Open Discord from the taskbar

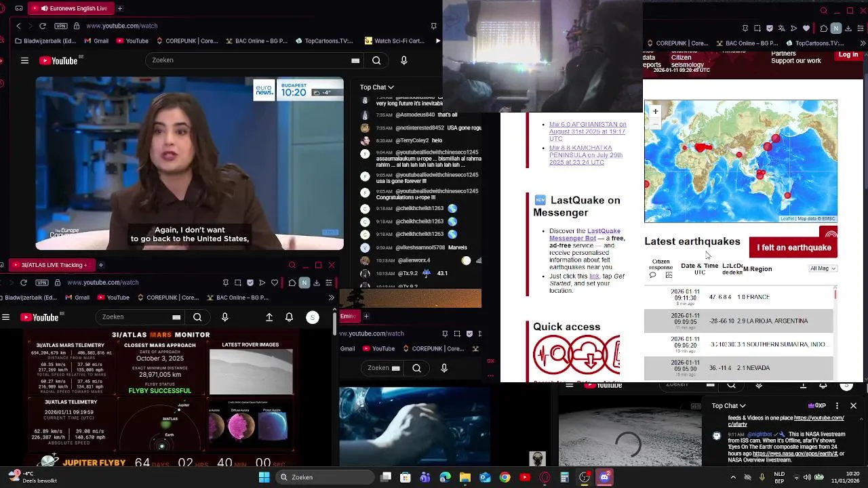(604, 477)
